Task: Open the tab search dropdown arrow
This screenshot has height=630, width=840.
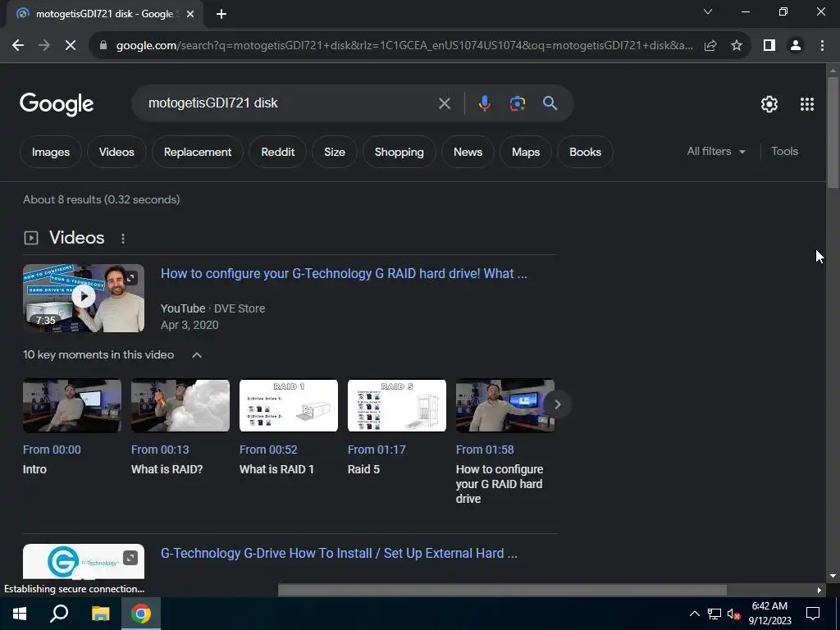Action: (708, 11)
